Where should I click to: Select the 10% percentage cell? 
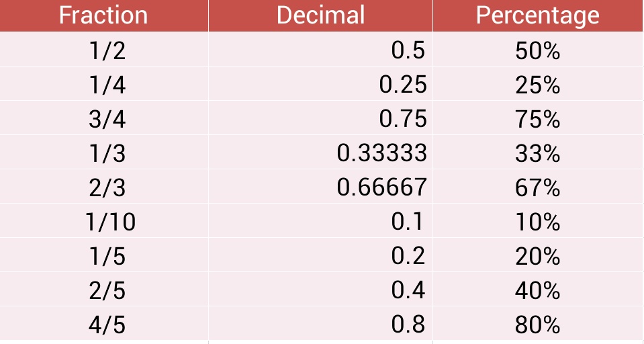[538, 220]
